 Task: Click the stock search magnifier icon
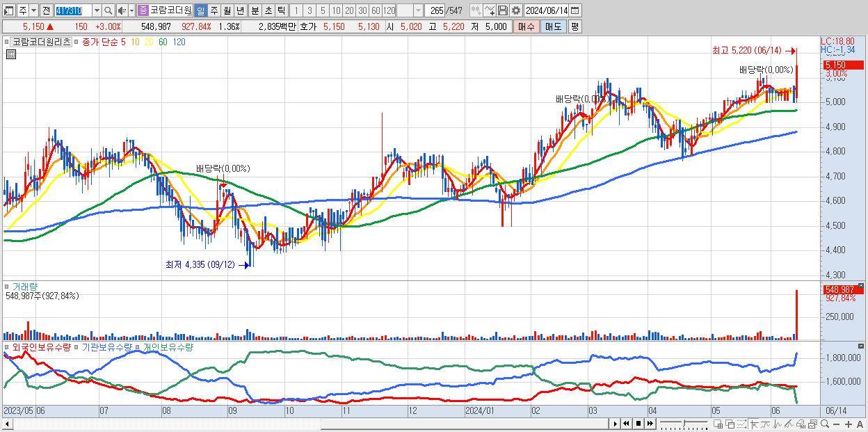coord(109,10)
